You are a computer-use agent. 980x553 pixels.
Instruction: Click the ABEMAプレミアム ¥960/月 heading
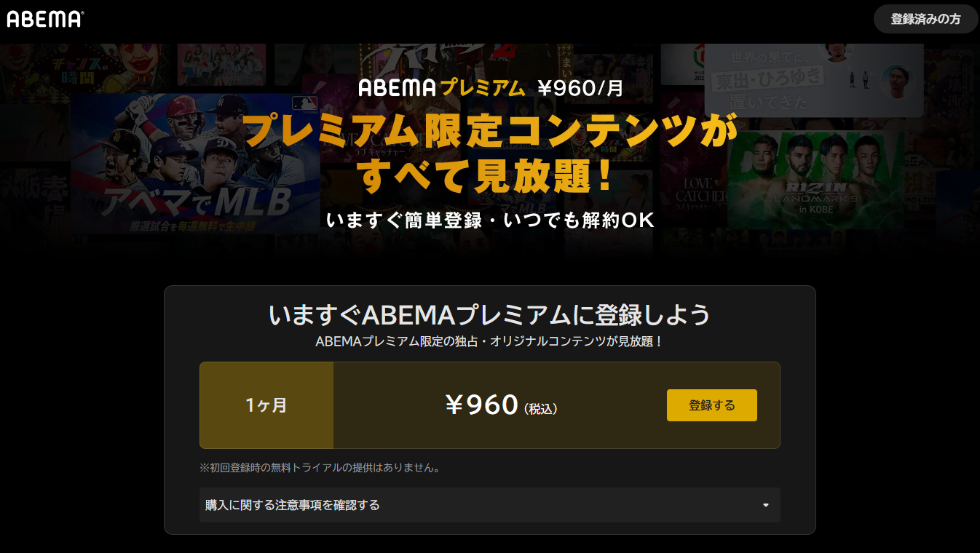click(x=491, y=88)
